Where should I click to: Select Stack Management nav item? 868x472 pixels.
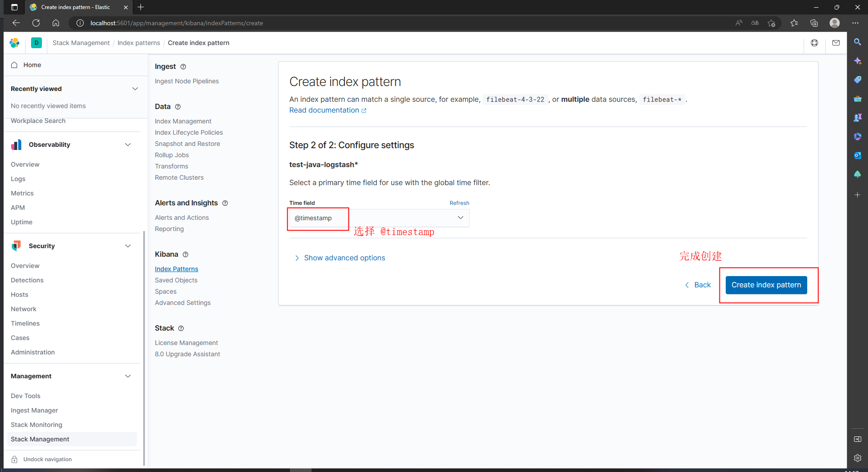click(72, 439)
